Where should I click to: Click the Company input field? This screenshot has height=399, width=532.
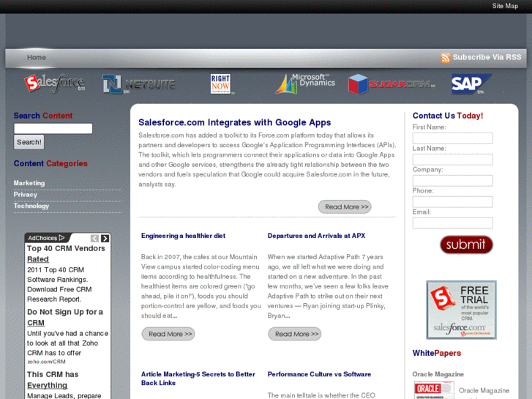pos(452,180)
